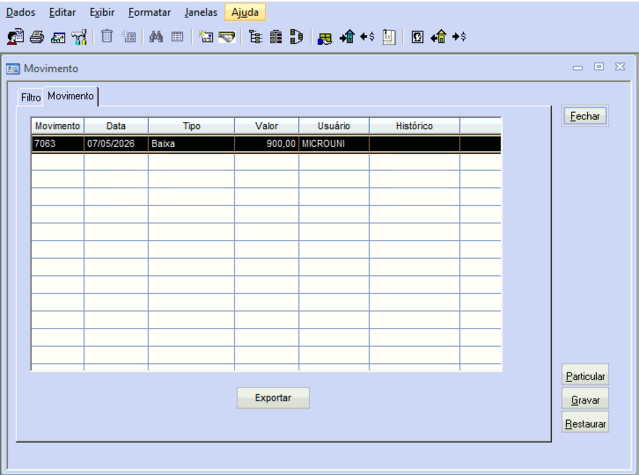Click the right arrow dollar icon
Screen dimensions: 639x475
pyautogui.click(x=459, y=37)
